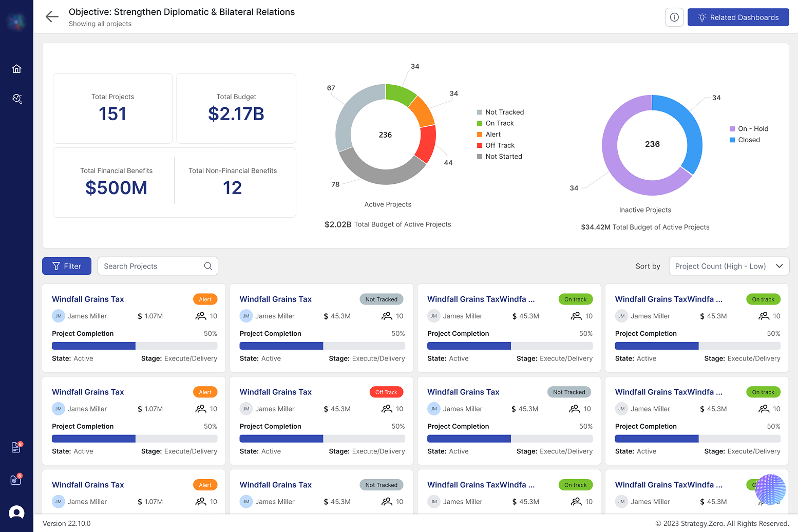Viewport: 798px width, 532px height.
Task: Open the first Windfall Grains Tax project title
Action: [88, 299]
